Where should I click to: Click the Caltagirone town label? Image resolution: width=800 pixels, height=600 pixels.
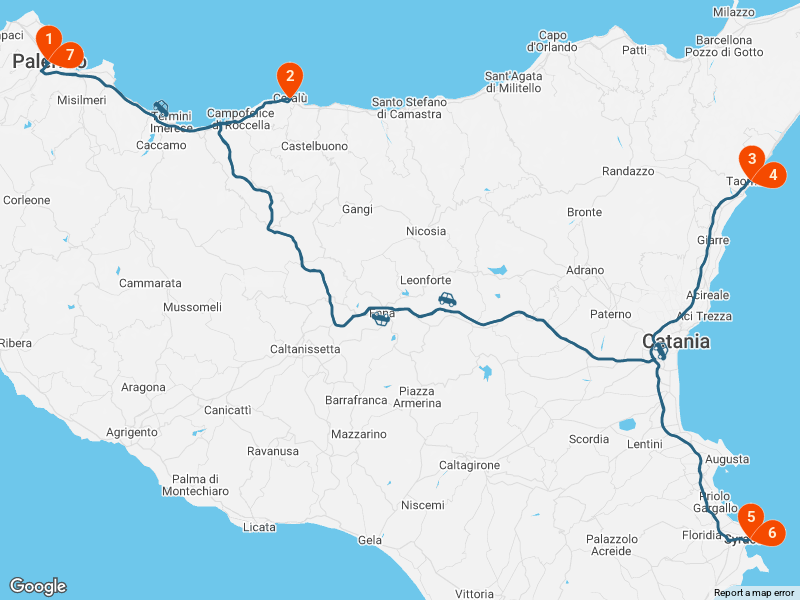tap(469, 465)
